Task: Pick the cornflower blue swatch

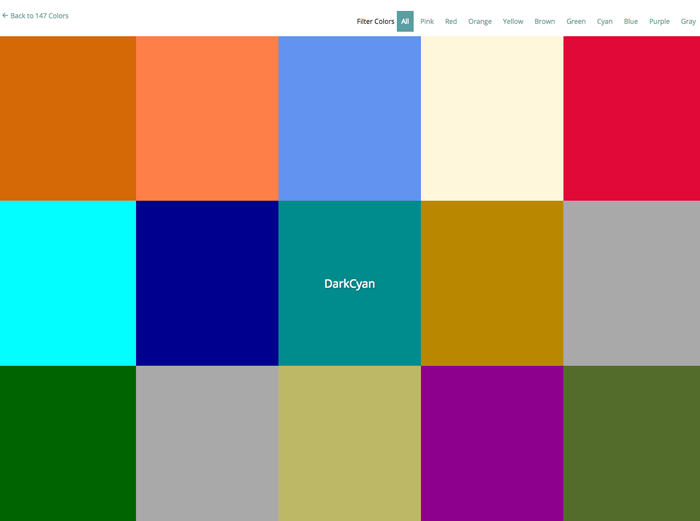Action: 350,118
